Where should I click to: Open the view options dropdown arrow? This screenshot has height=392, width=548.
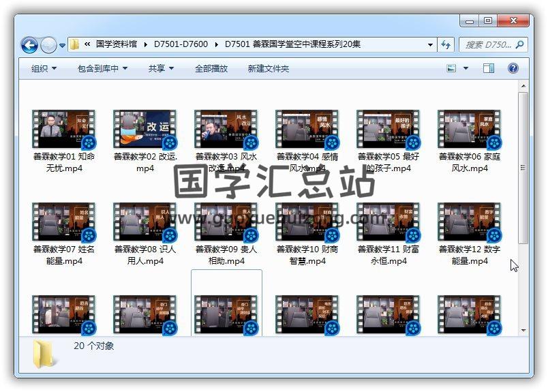(466, 68)
